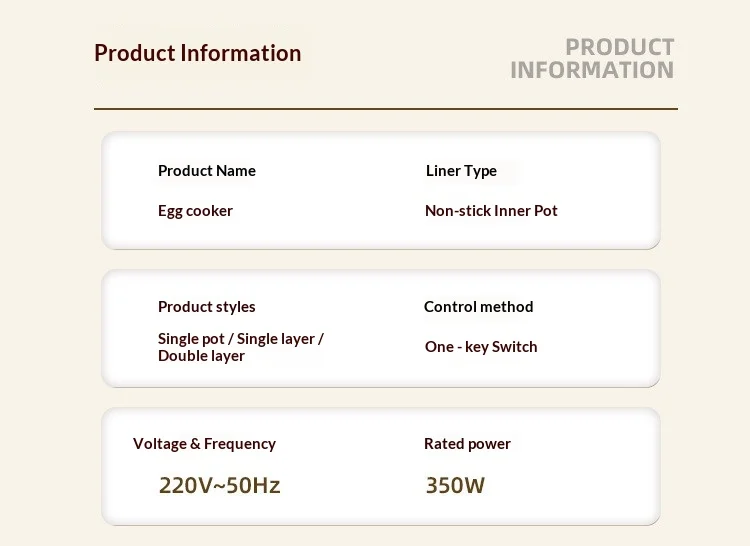
Task: Click the 'Rated power' label
Action: coord(467,444)
